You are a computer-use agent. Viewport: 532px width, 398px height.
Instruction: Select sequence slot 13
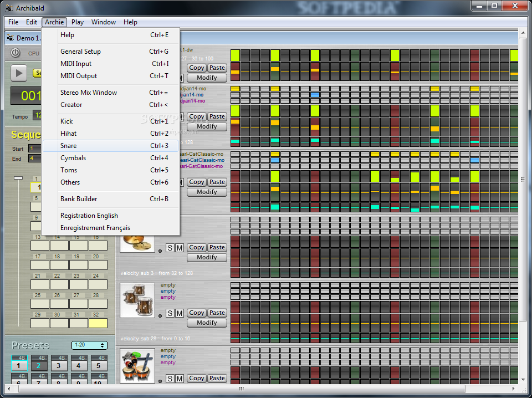(x=40, y=246)
